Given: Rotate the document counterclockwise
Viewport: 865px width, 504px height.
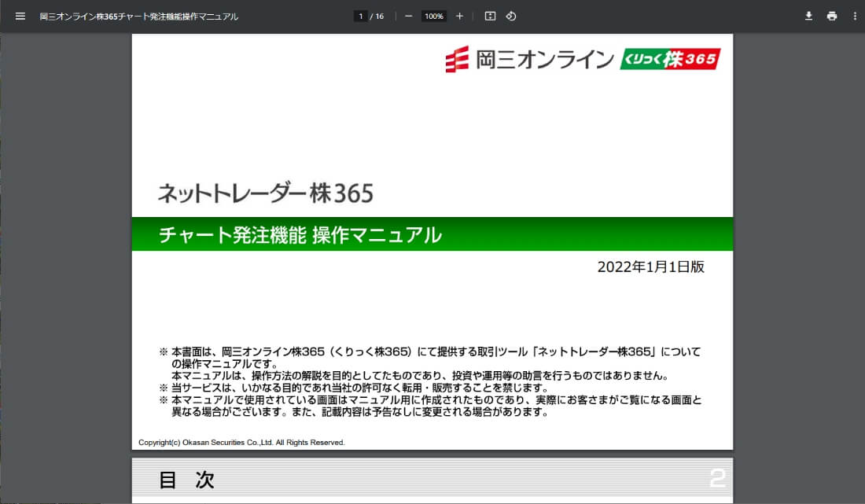Looking at the screenshot, I should point(511,17).
